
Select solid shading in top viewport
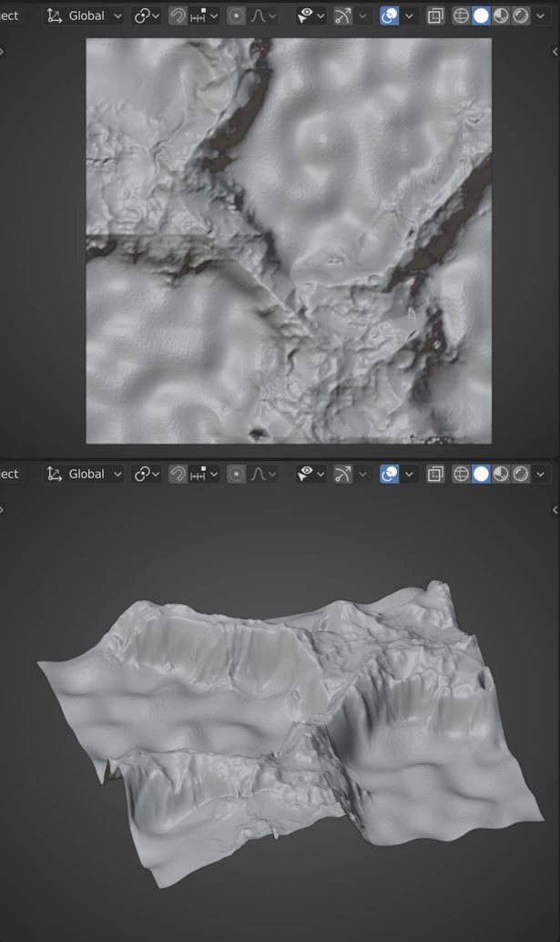[482, 15]
